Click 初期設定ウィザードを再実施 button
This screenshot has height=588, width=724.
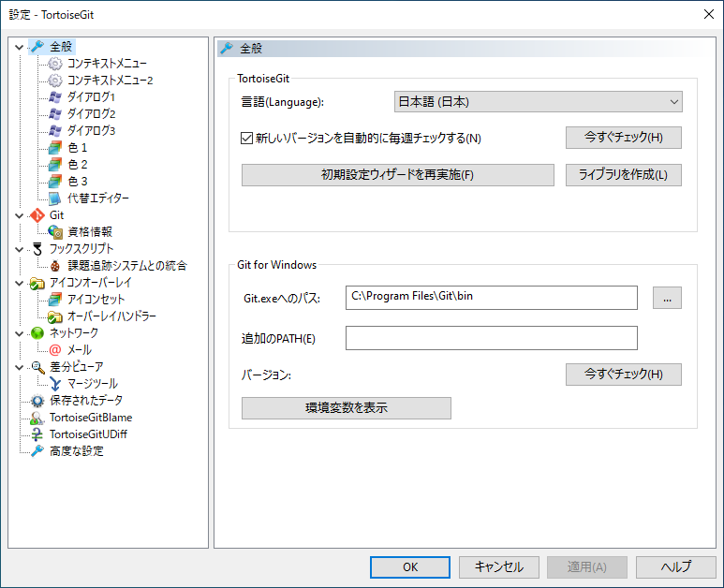pyautogui.click(x=397, y=175)
